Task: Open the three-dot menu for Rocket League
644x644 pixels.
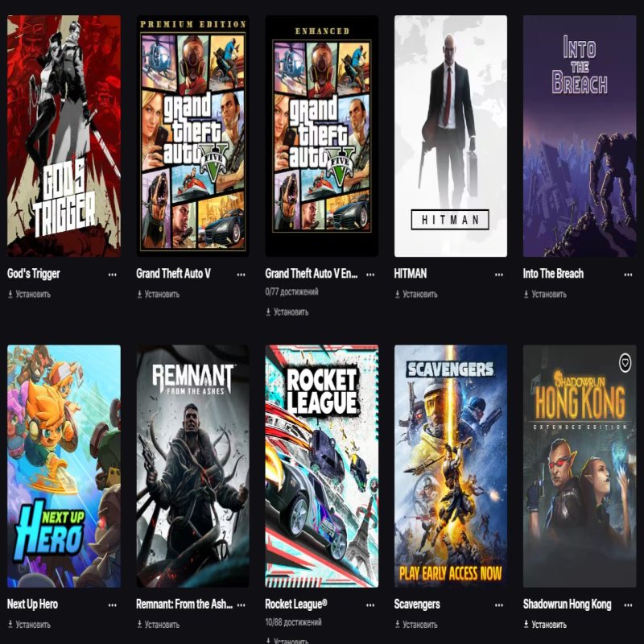Action: tap(370, 605)
